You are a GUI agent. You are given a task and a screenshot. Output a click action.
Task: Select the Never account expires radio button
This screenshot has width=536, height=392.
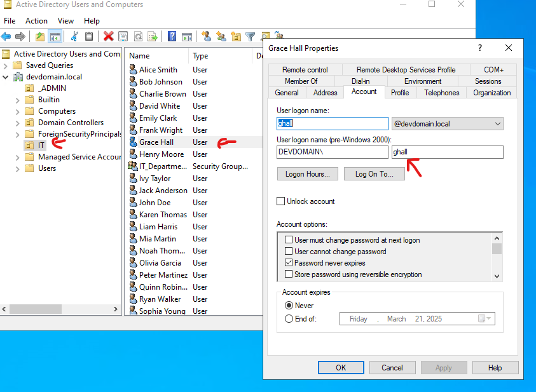tap(289, 305)
